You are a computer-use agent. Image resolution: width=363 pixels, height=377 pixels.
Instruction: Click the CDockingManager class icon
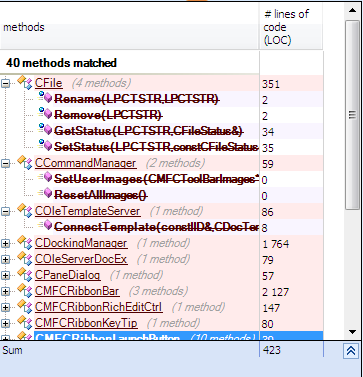tap(25, 243)
